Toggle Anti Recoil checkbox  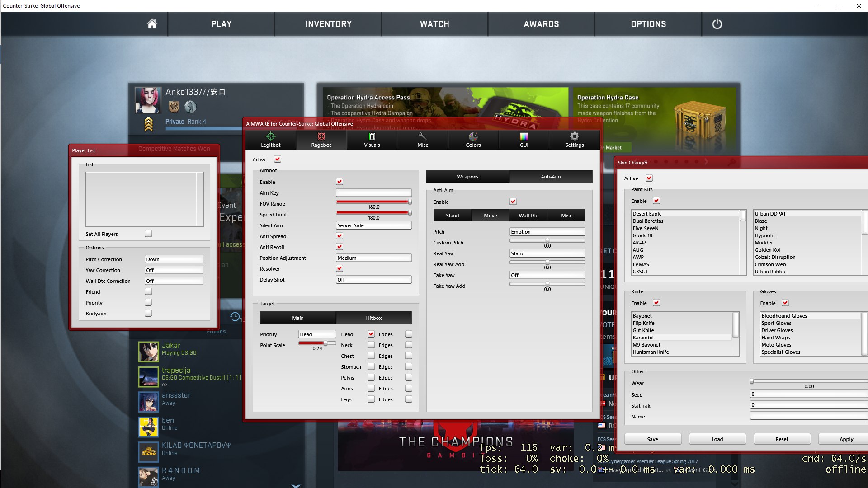click(340, 247)
